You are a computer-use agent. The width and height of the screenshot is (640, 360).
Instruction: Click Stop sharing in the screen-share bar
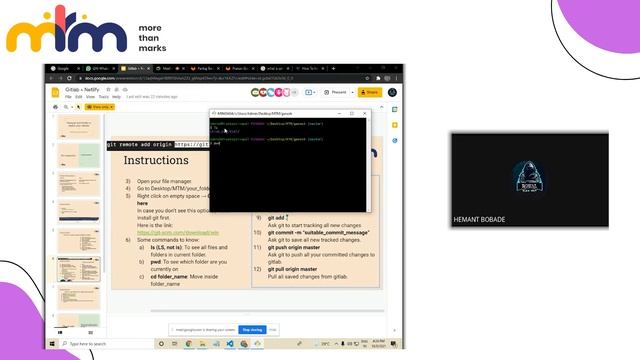pos(252,330)
